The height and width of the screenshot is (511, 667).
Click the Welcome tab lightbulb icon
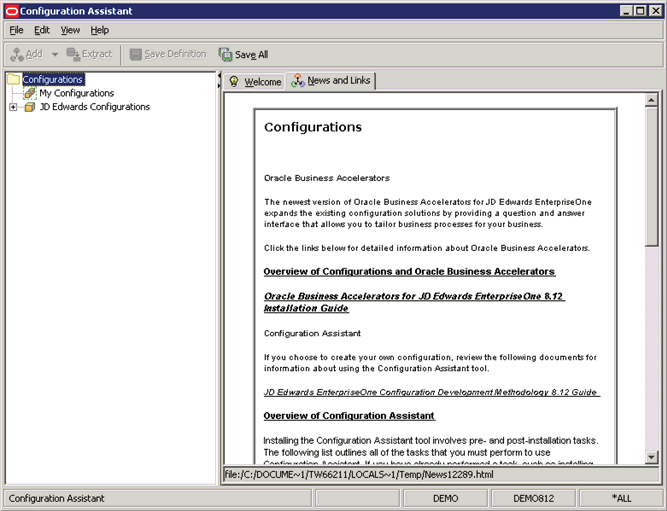[234, 81]
